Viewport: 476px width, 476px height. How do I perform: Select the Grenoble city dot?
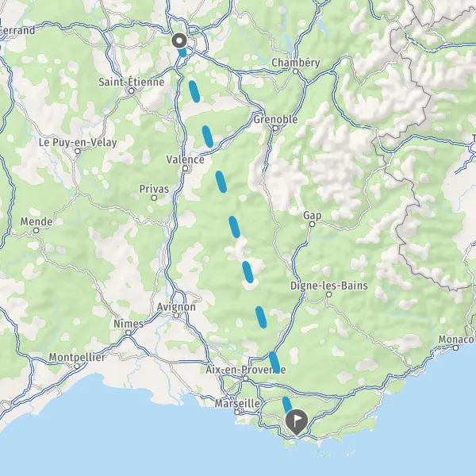coord(275,129)
